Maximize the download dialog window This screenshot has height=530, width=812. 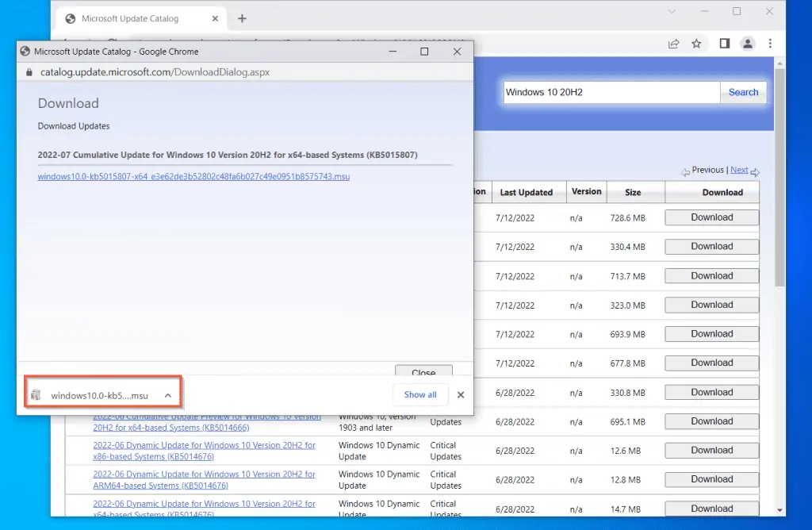424,52
